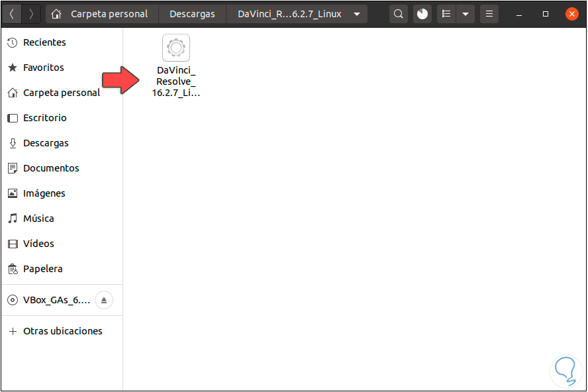Close the file manager window
The width and height of the screenshot is (588, 392).
pyautogui.click(x=572, y=15)
